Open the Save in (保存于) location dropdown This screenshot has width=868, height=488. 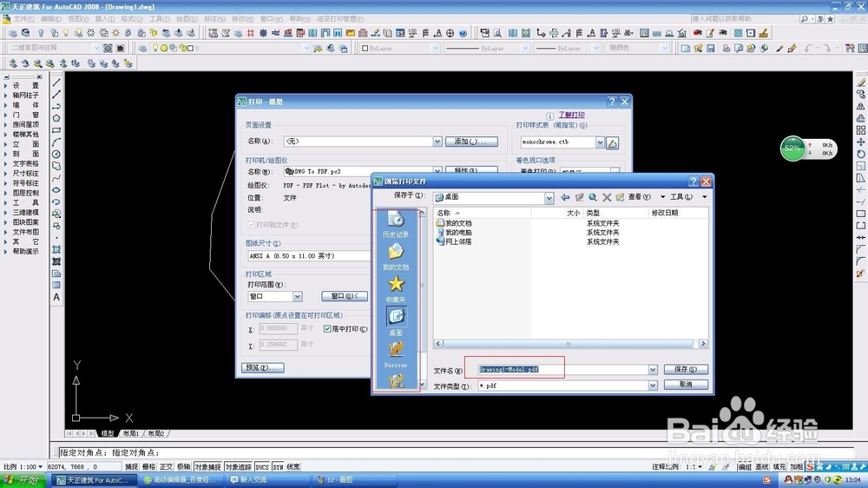pyautogui.click(x=549, y=198)
